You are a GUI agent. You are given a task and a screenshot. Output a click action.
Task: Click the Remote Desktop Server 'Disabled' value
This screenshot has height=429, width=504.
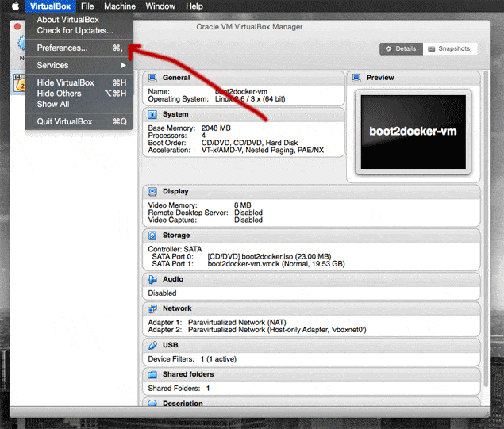click(248, 213)
